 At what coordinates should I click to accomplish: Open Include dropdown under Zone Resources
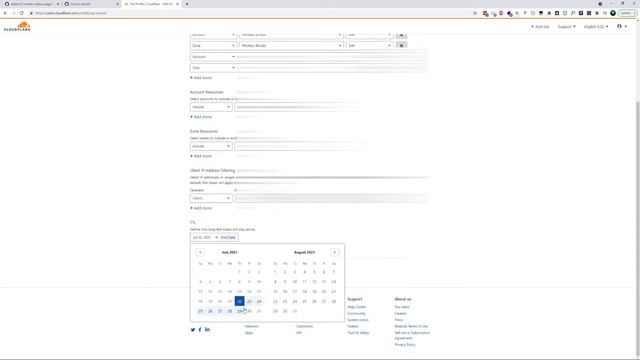tap(211, 146)
